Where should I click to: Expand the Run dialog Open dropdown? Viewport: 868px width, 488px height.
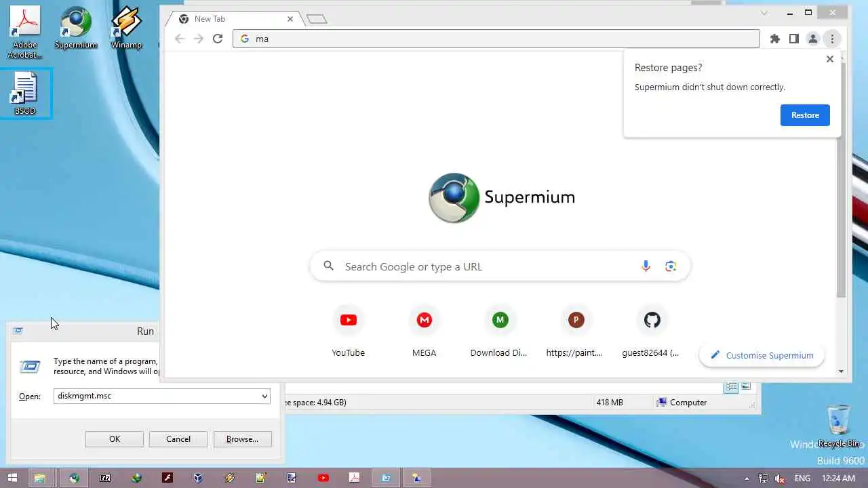click(x=264, y=396)
